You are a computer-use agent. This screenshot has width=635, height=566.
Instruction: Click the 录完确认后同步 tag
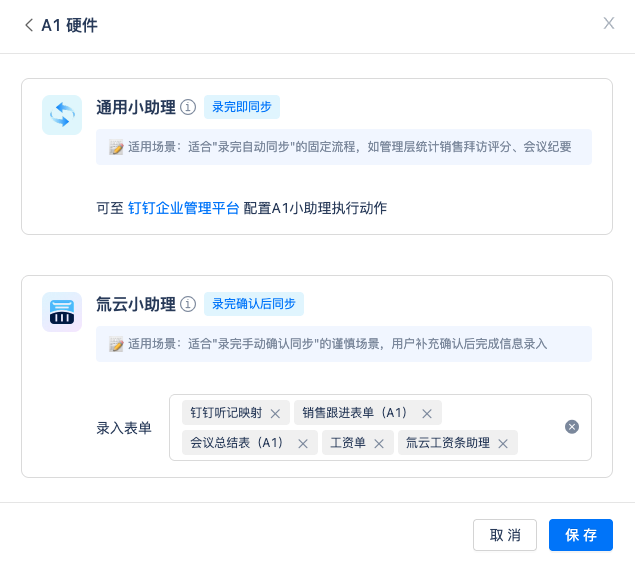coord(254,304)
